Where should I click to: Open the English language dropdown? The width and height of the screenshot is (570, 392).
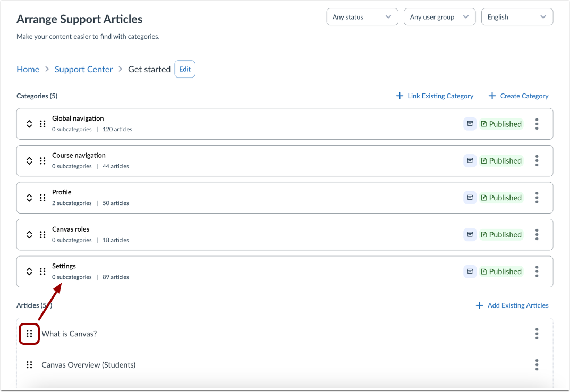(516, 16)
